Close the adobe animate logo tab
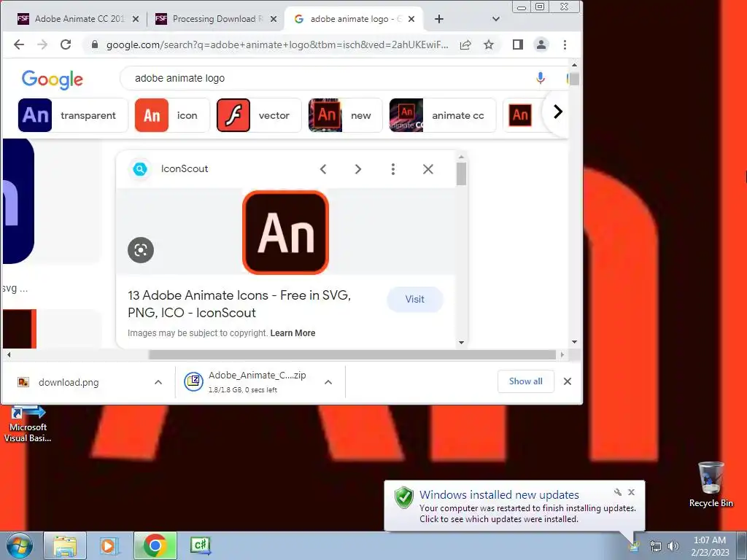747x560 pixels. 411,19
